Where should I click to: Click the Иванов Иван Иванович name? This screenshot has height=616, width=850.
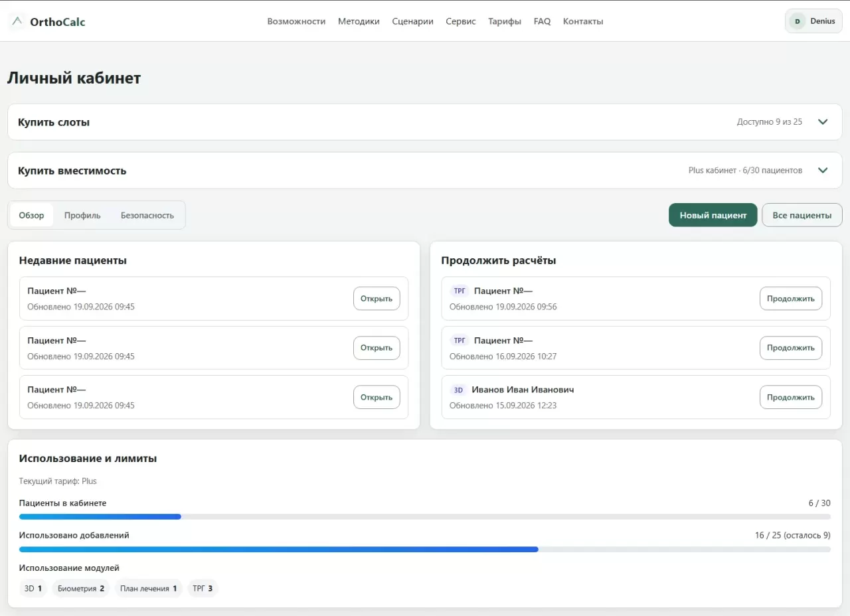(523, 390)
